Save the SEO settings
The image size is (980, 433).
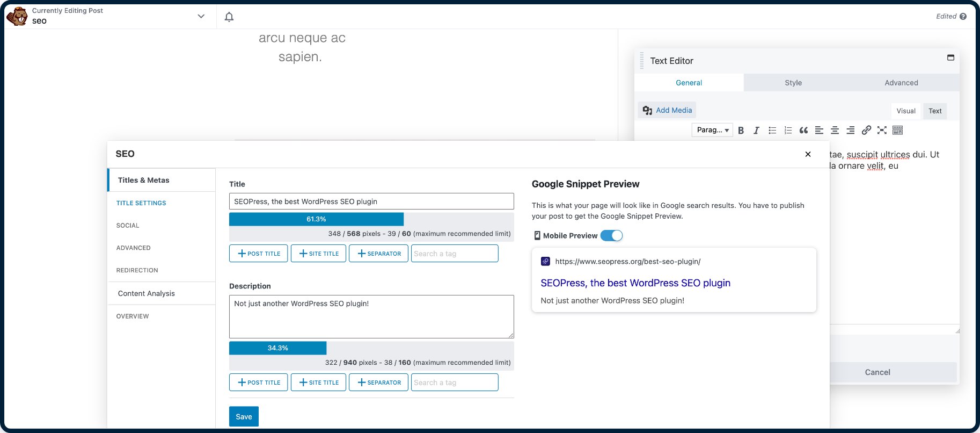[244, 416]
